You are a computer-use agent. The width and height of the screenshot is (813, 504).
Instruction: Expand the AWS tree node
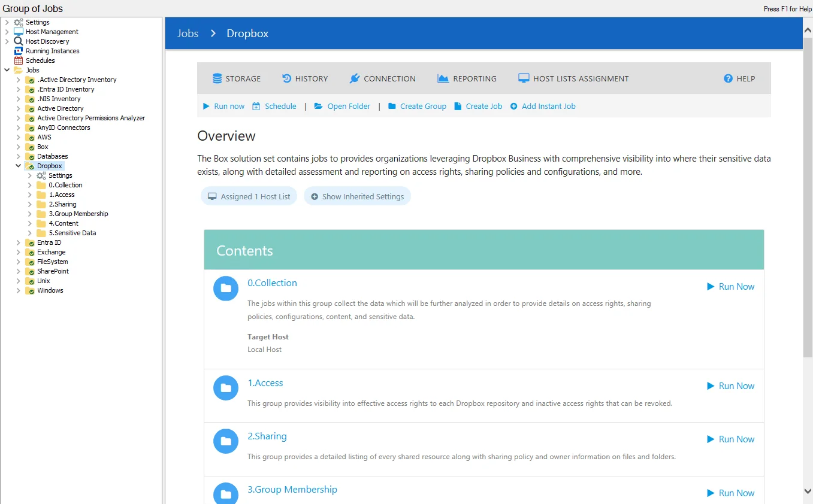click(x=18, y=137)
